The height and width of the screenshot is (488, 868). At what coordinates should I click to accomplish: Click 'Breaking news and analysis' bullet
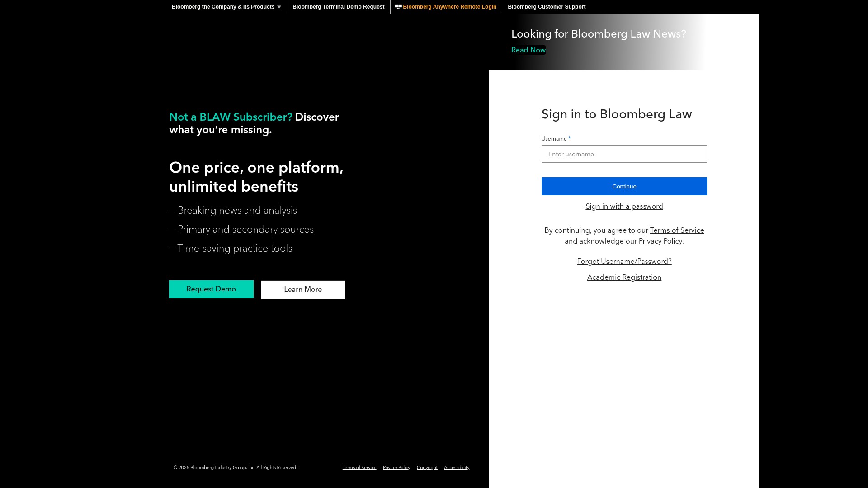point(233,211)
